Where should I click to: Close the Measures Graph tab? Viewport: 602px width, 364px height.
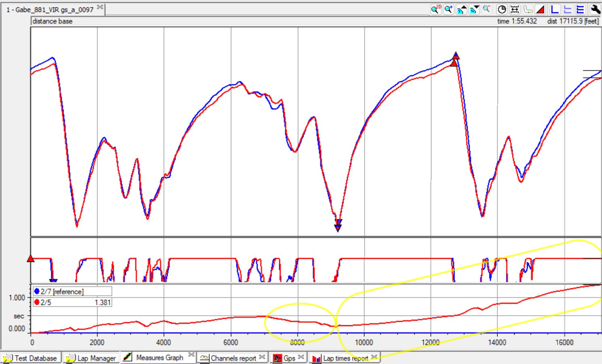point(192,355)
